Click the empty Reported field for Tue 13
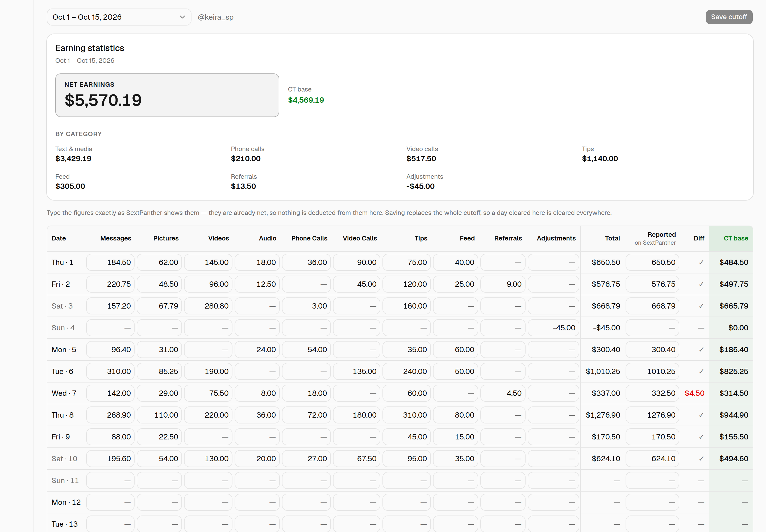The width and height of the screenshot is (766, 532). [x=652, y=524]
